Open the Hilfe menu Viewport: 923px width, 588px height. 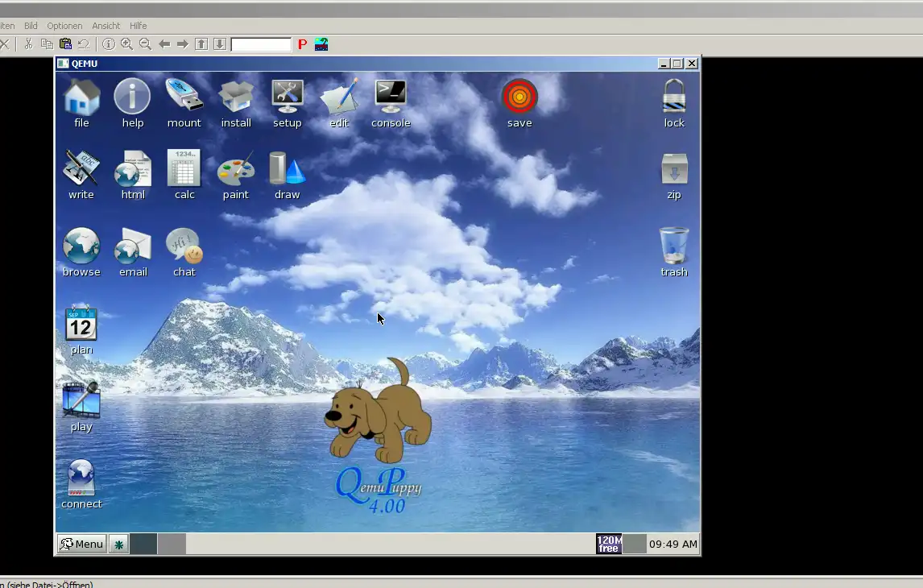[139, 26]
